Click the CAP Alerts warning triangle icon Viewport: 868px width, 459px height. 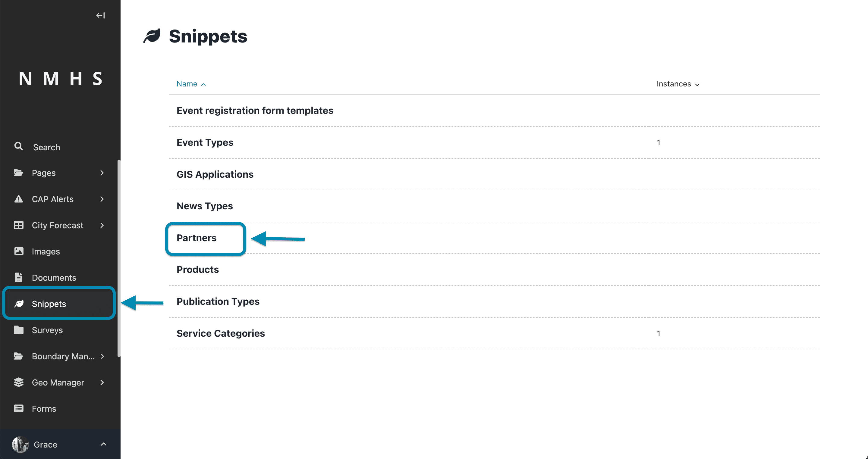18,199
